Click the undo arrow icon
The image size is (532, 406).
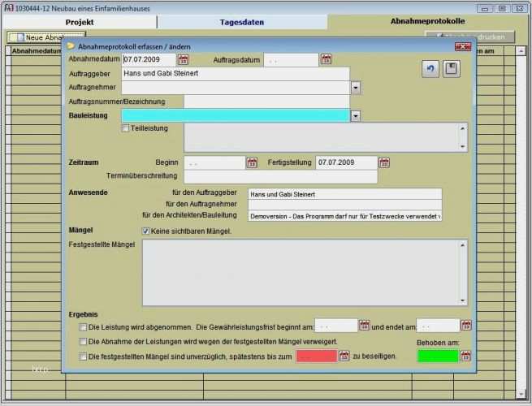430,70
